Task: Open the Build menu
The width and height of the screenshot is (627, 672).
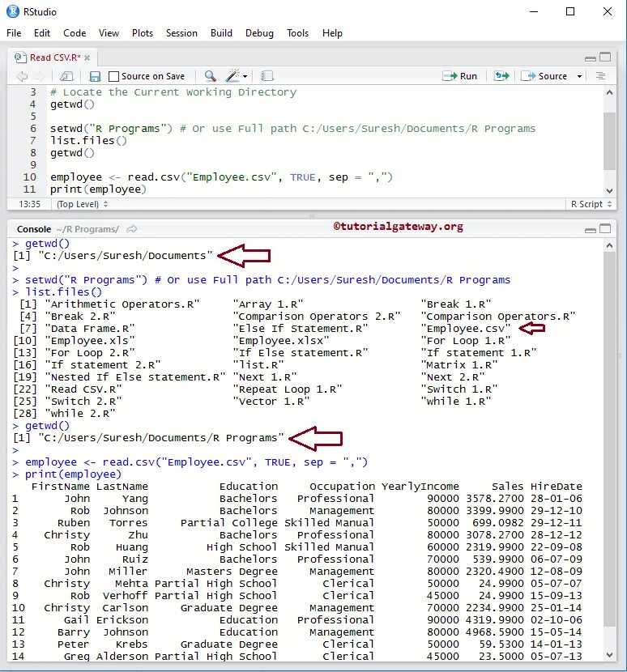Action: coord(221,33)
